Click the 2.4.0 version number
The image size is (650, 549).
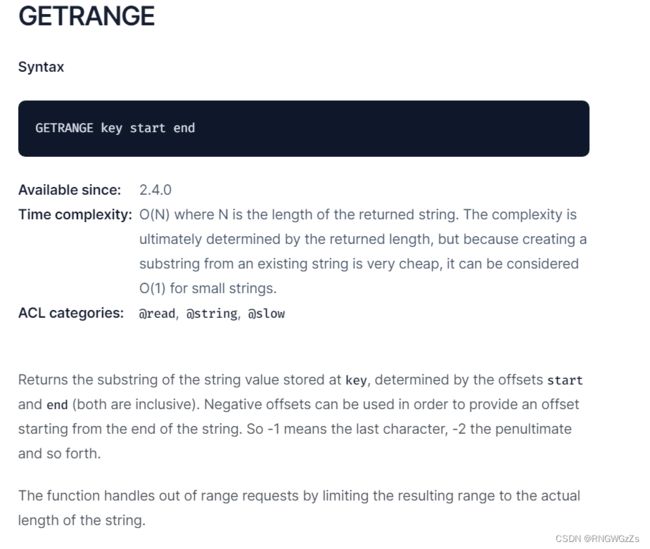pos(155,190)
